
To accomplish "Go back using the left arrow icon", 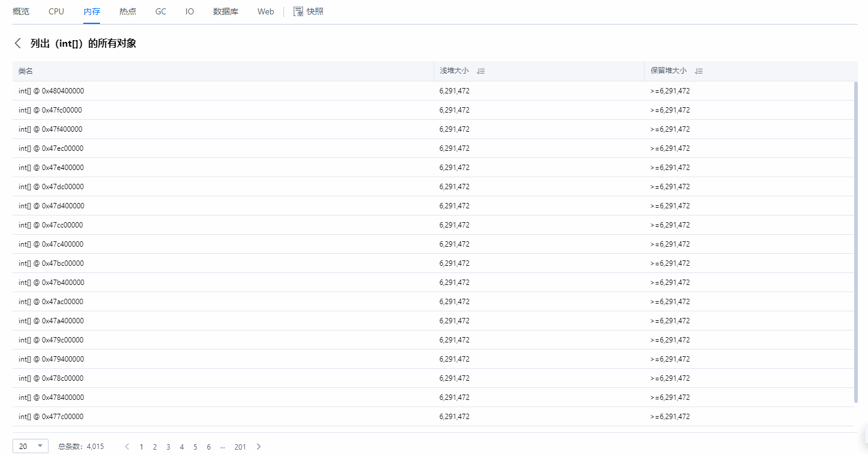I will [x=18, y=43].
